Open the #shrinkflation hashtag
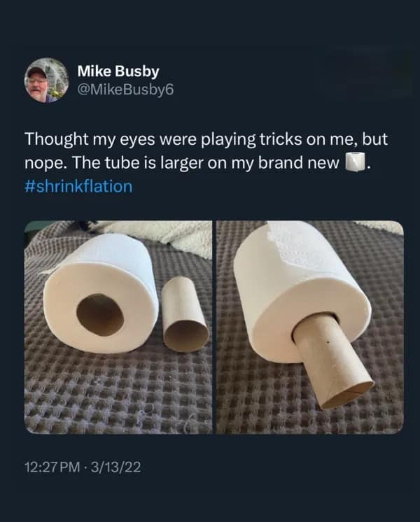This screenshot has height=522, width=420. coord(78,187)
